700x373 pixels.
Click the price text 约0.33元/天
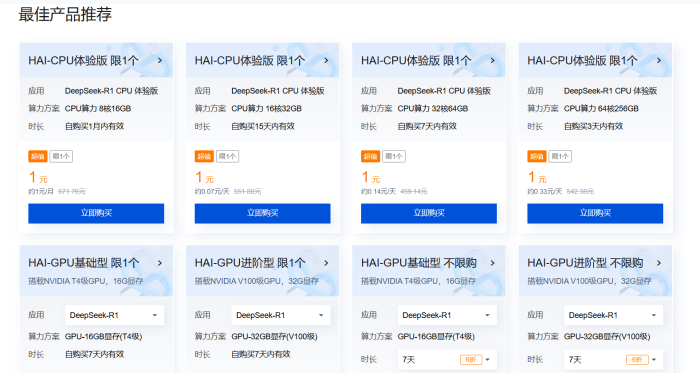click(545, 191)
